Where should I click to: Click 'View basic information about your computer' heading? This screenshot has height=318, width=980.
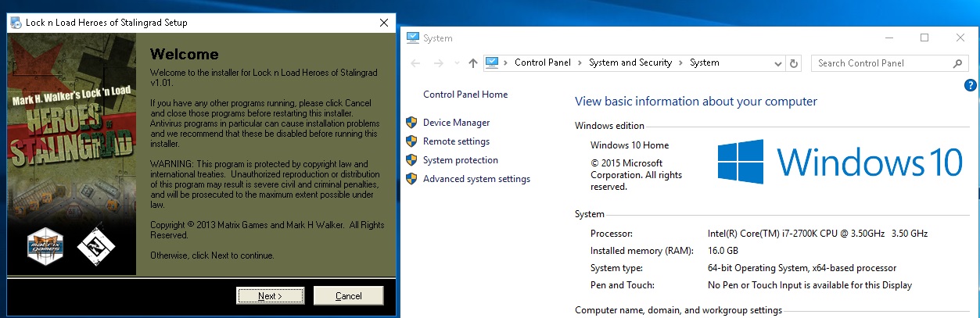tap(696, 102)
